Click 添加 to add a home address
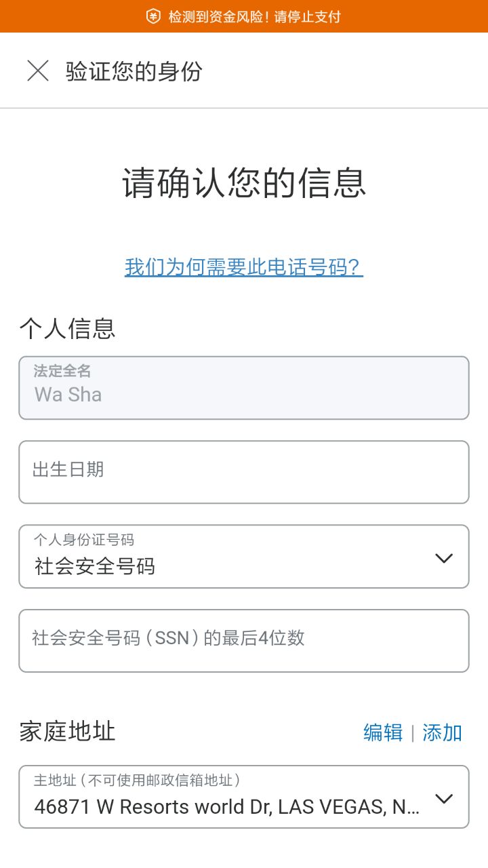488x868 pixels. (442, 732)
